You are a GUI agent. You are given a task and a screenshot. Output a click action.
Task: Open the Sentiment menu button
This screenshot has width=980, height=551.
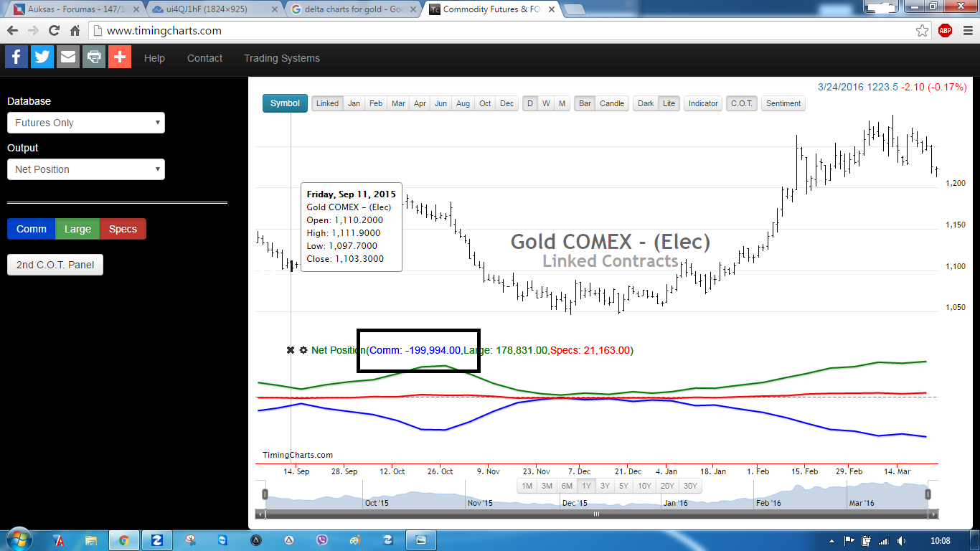[783, 103]
